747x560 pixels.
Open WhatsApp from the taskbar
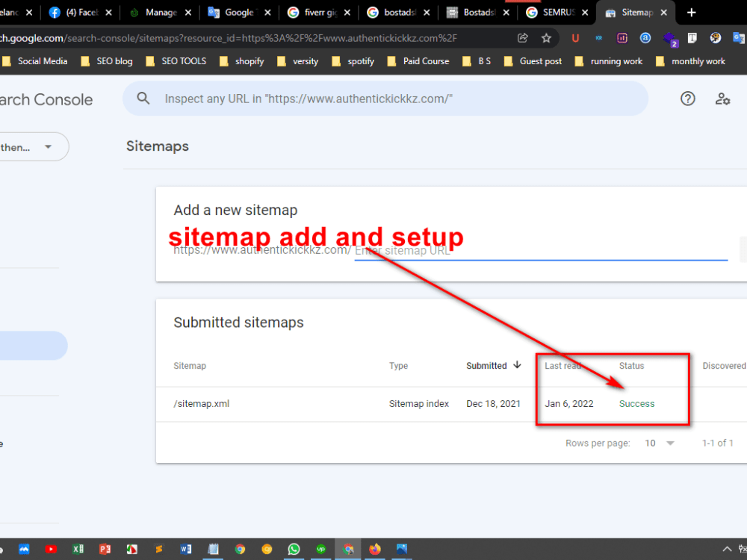pos(294,549)
